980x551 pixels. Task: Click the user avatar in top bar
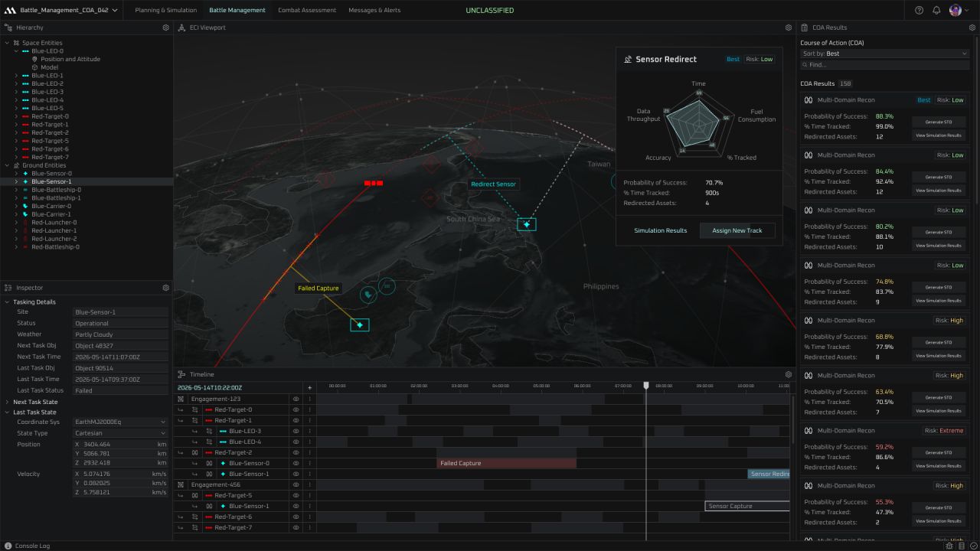tap(955, 10)
